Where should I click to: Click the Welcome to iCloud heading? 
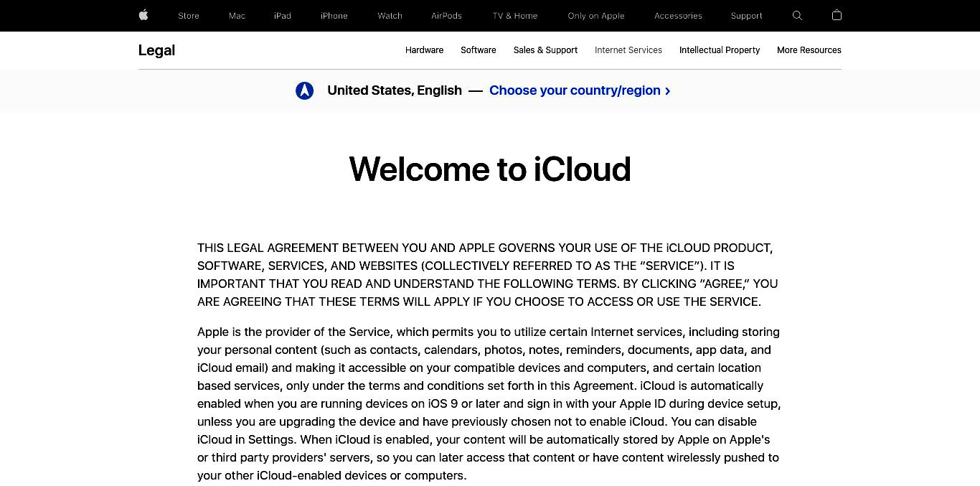click(x=490, y=169)
